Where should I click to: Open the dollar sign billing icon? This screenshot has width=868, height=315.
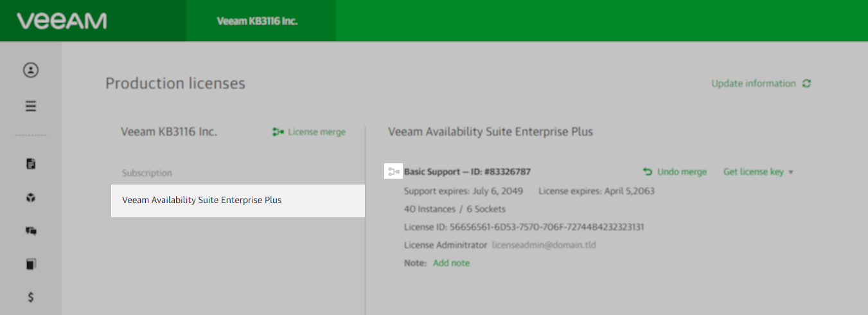point(31,297)
